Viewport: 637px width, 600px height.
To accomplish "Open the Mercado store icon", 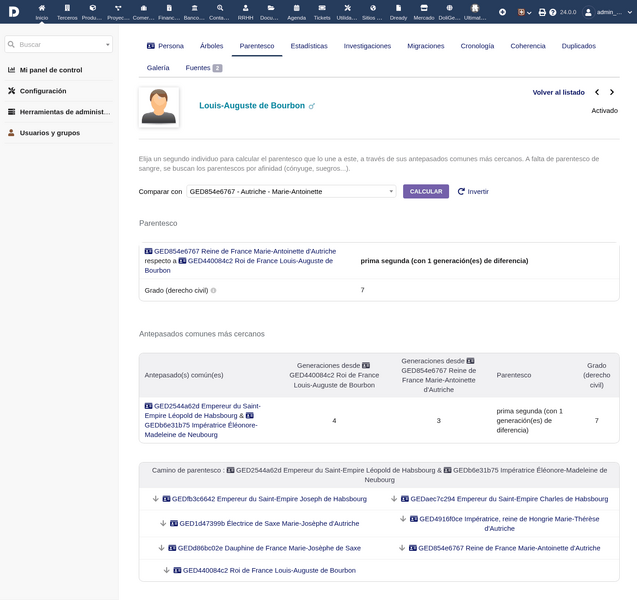I will [424, 8].
